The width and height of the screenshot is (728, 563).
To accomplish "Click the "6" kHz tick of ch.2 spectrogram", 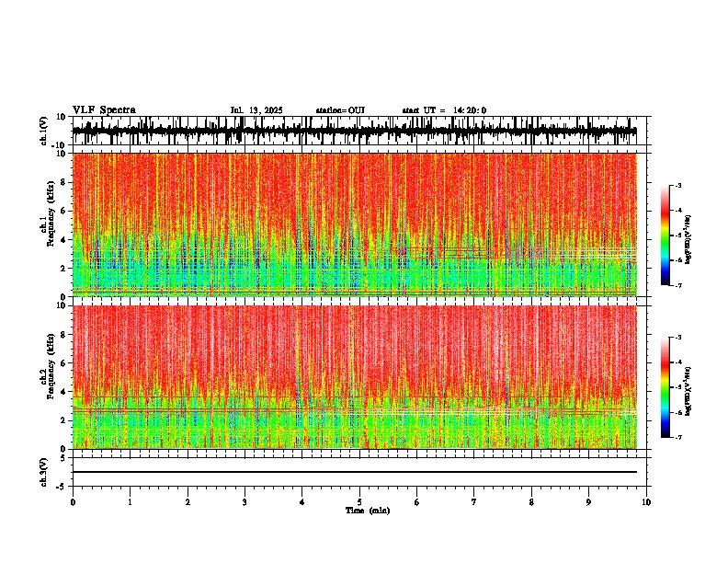I will (64, 363).
